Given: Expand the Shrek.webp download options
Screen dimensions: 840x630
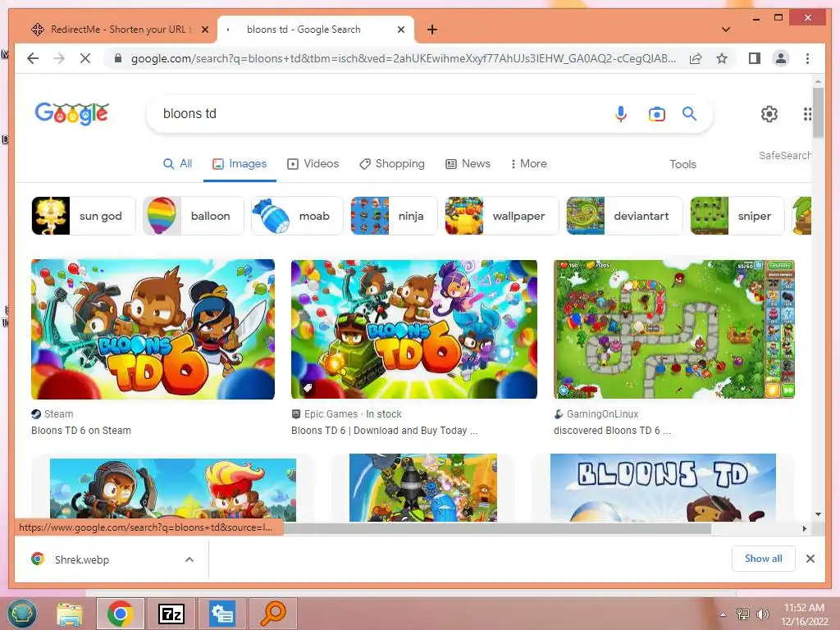Looking at the screenshot, I should (x=189, y=559).
